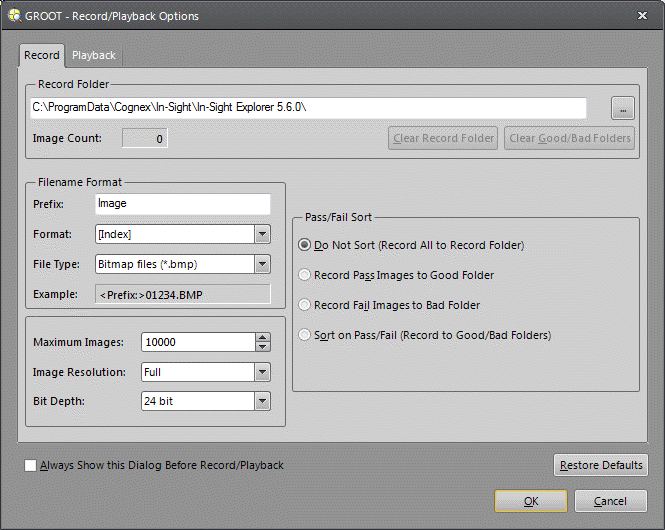Close the Record/Playback Options dialog
The width and height of the screenshot is (665, 530).
pyautogui.click(x=641, y=15)
